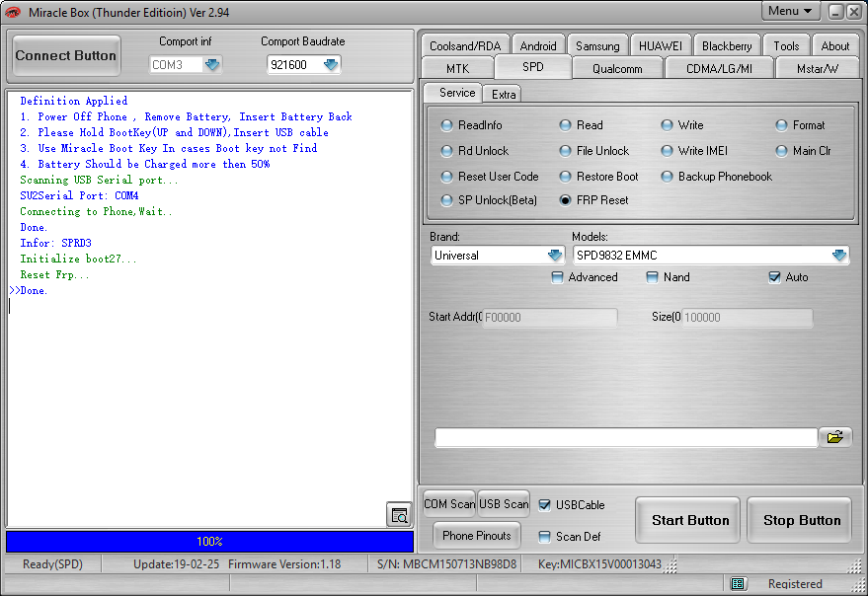Expand the Models SPD9832 EMMC dropdown
This screenshot has width=868, height=596.
(x=839, y=256)
